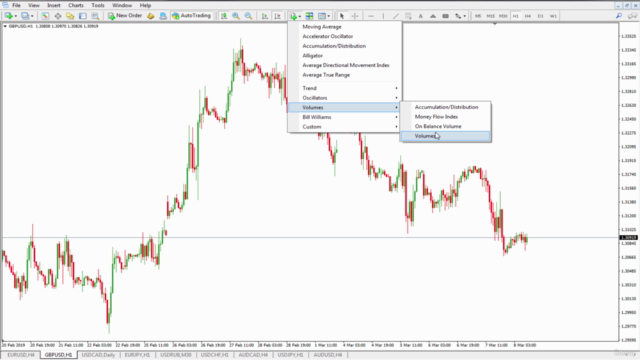Select the rectangle label tool icon
Image resolution: width=640 pixels, height=360 pixels.
coord(446,16)
